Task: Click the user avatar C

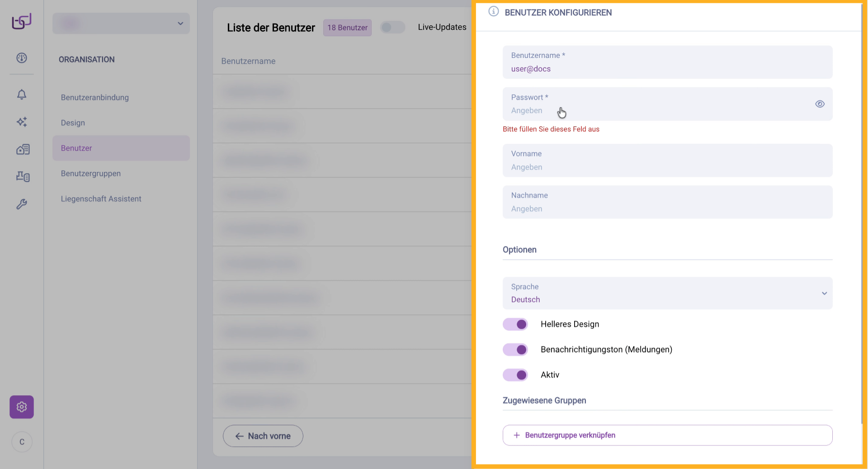Action: click(22, 442)
